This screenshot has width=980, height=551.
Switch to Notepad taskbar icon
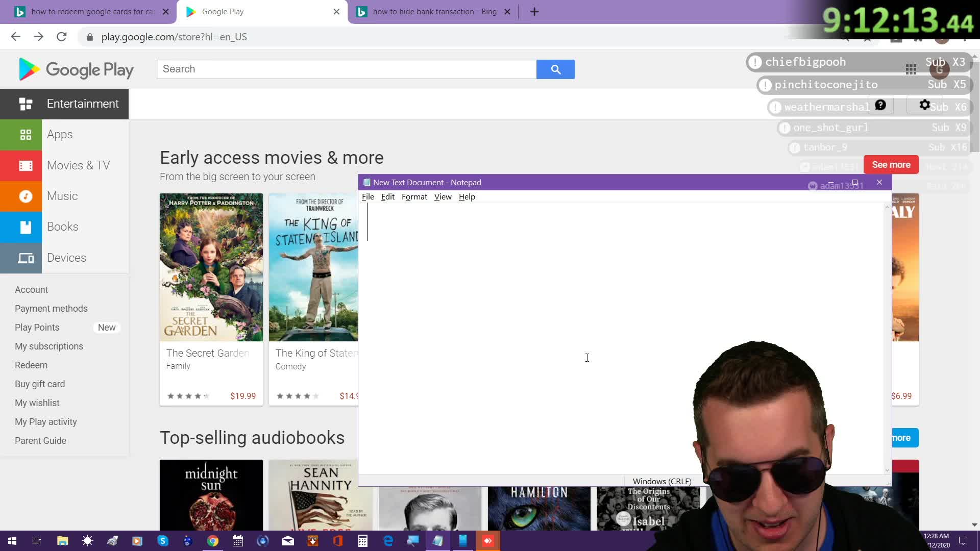pos(437,541)
